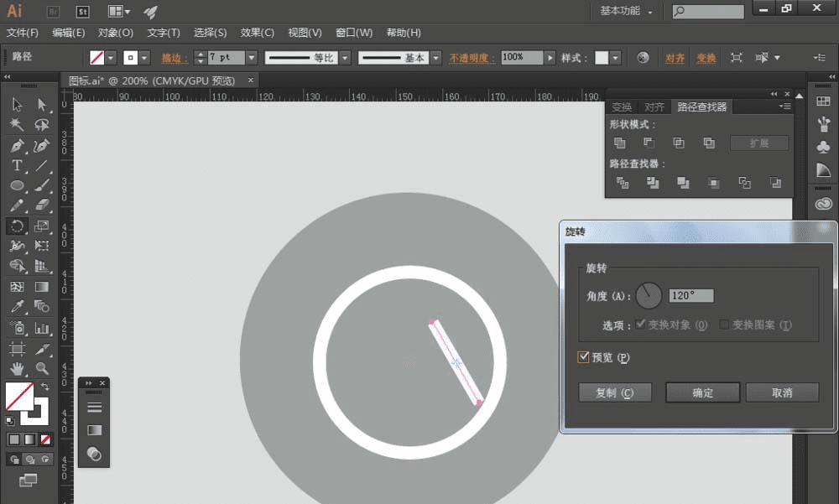
Task: Click Unite in Pathfinder shape modes
Action: coord(620,143)
